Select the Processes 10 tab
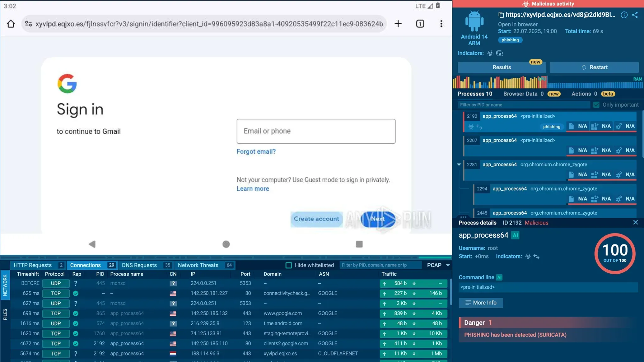The width and height of the screenshot is (644, 362). [475, 94]
